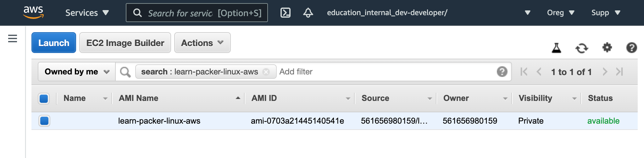Open the dark help question mark icon
Viewport: 644px width, 158px height.
(631, 48)
